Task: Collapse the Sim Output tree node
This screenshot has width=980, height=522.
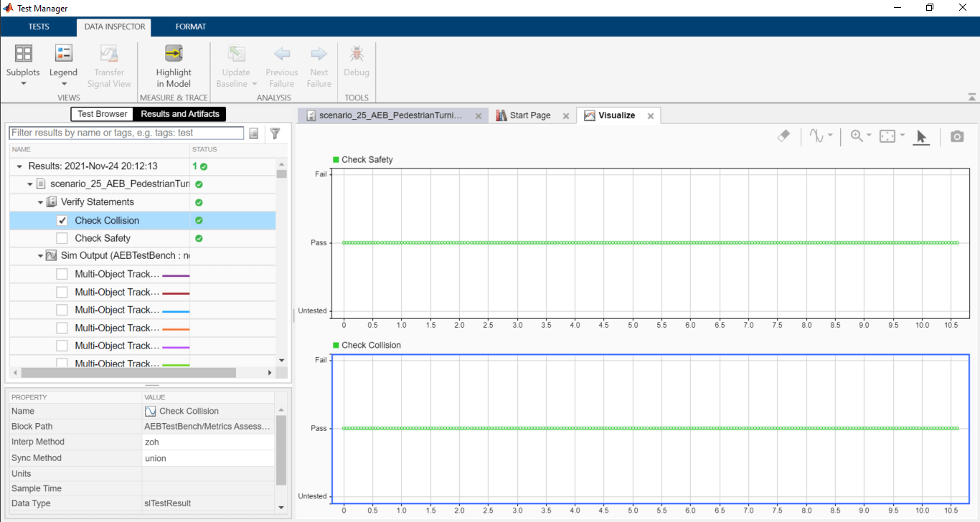Action: (41, 255)
